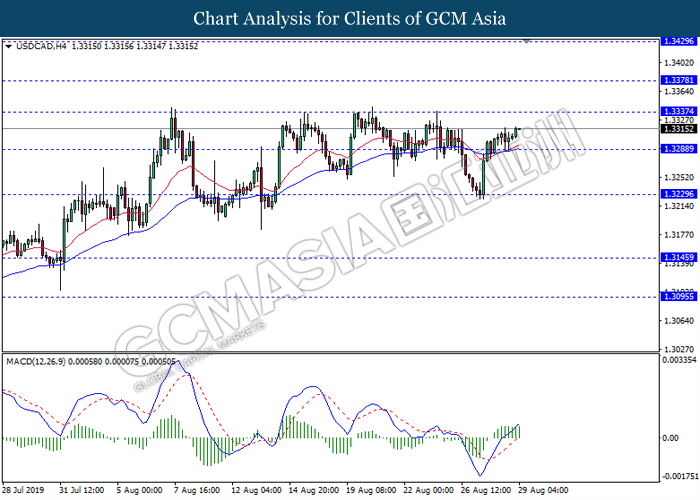Click the MACD 0.003354 scale value
This screenshot has width=700, height=500.
679,360
